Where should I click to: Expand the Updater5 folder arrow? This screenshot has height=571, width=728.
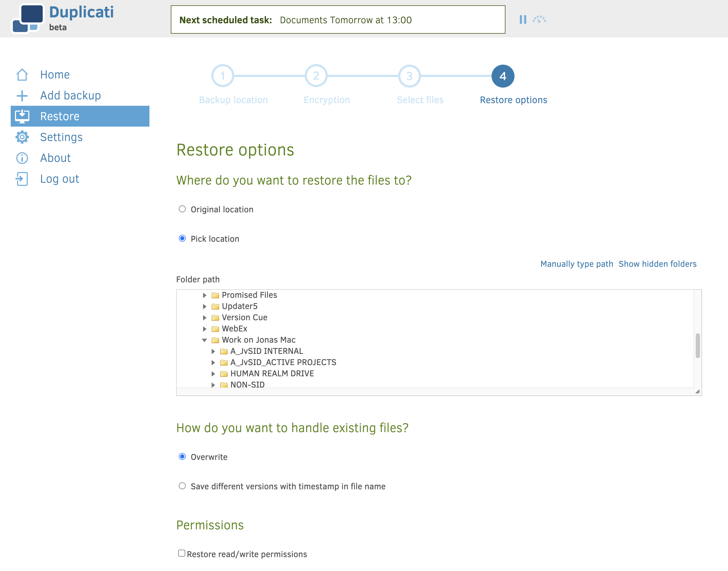(x=204, y=307)
